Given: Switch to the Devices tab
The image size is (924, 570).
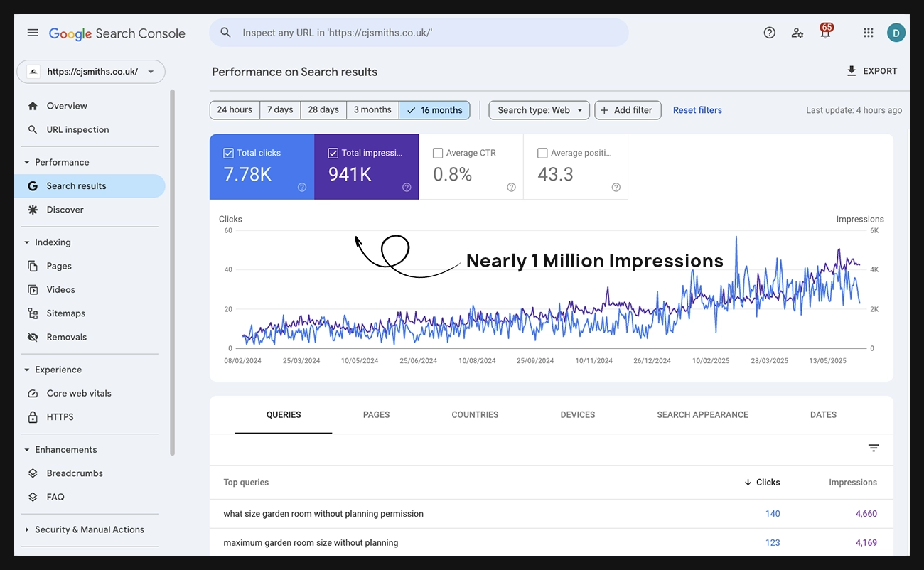Looking at the screenshot, I should [x=577, y=414].
